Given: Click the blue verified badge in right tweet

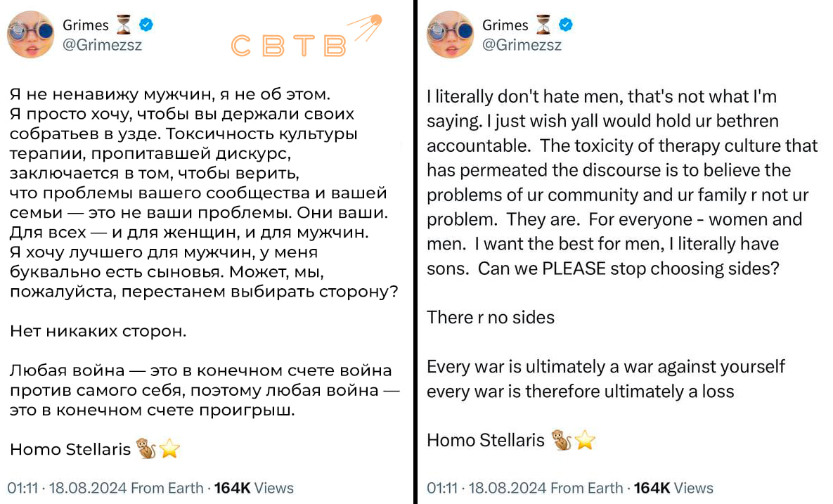Looking at the screenshot, I should (566, 25).
